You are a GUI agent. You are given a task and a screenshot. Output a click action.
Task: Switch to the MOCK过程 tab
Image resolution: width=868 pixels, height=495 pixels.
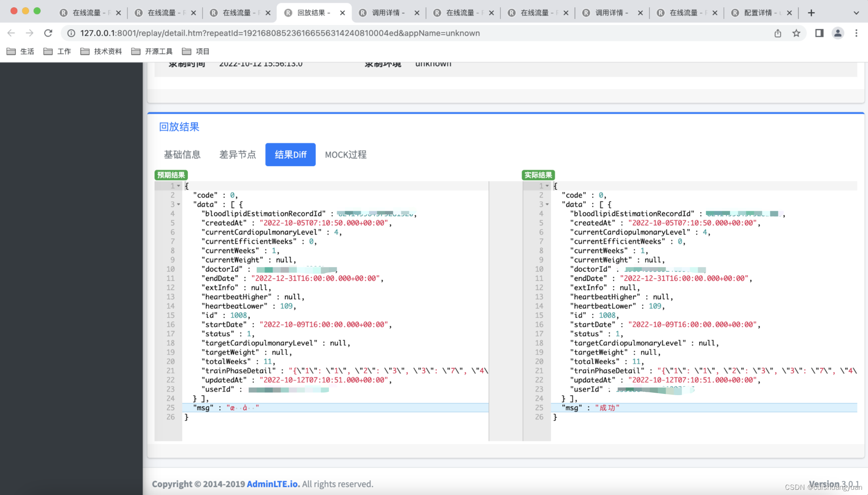click(x=345, y=154)
